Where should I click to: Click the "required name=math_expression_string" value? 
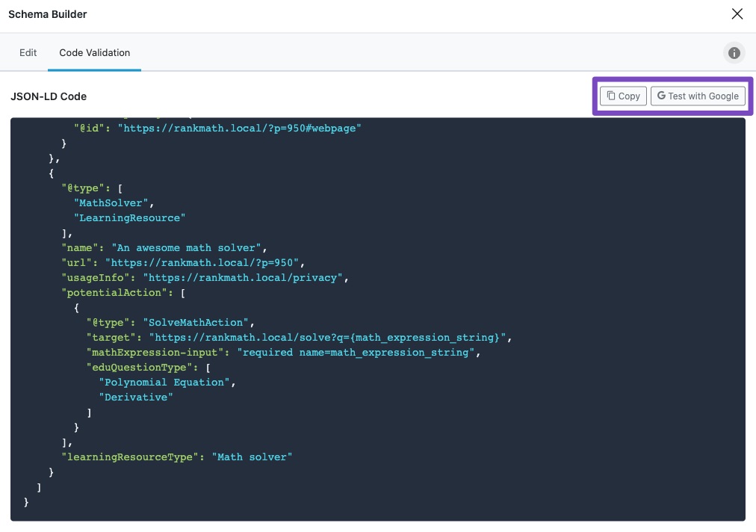click(x=356, y=353)
